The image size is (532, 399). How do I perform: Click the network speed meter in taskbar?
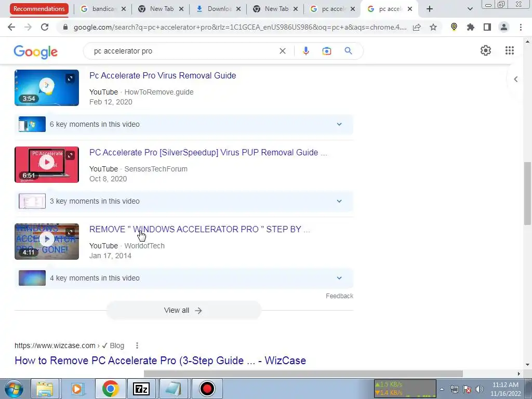pyautogui.click(x=405, y=389)
